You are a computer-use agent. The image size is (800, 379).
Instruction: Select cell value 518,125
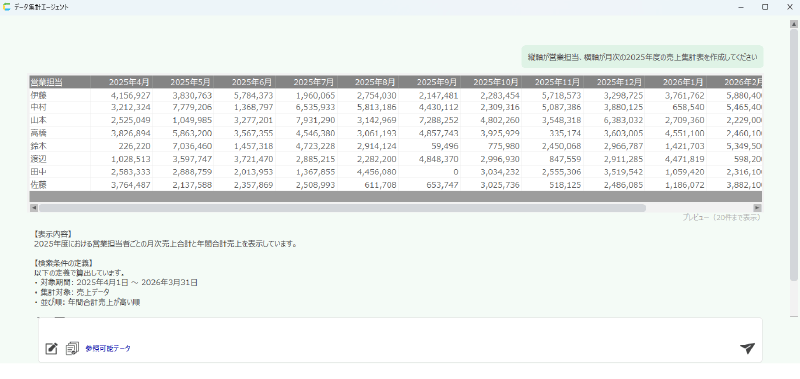coord(565,185)
